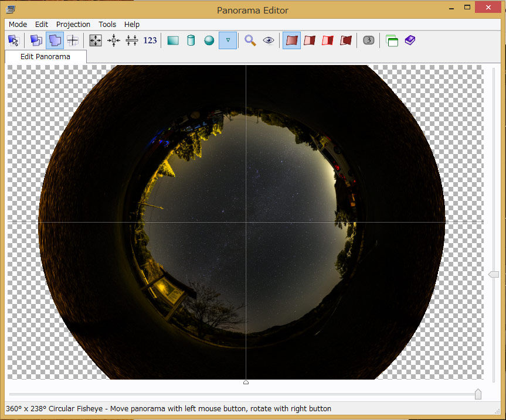Click the gray number 3 button
506x420 pixels.
[x=369, y=40]
